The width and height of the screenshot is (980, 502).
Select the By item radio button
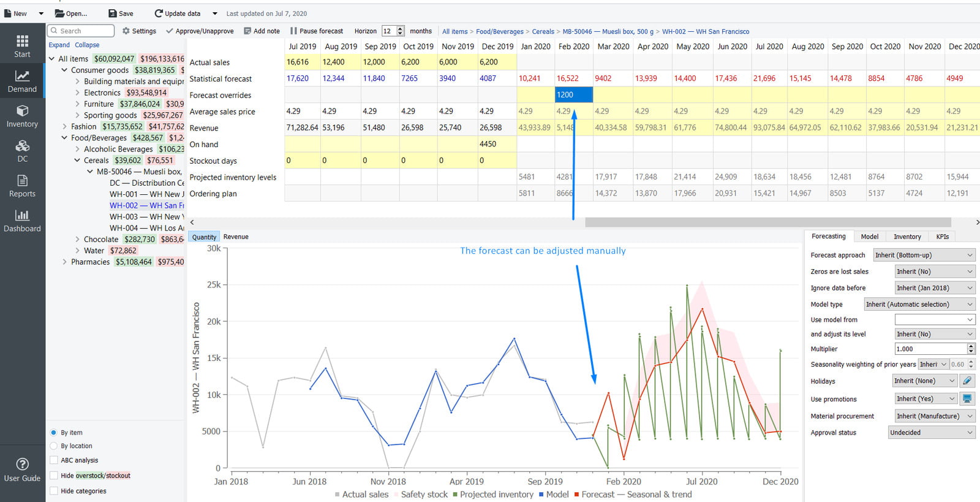tap(54, 432)
